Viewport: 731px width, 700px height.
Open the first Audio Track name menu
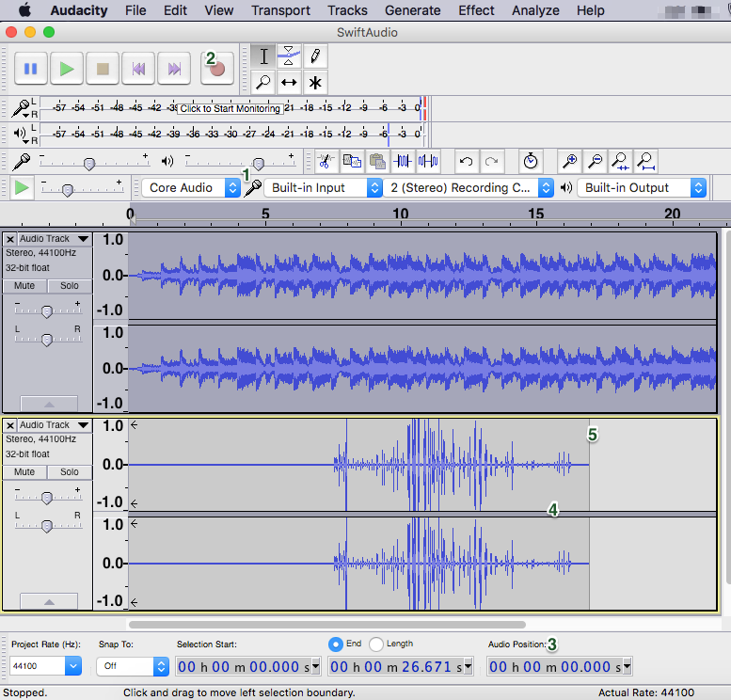54,239
